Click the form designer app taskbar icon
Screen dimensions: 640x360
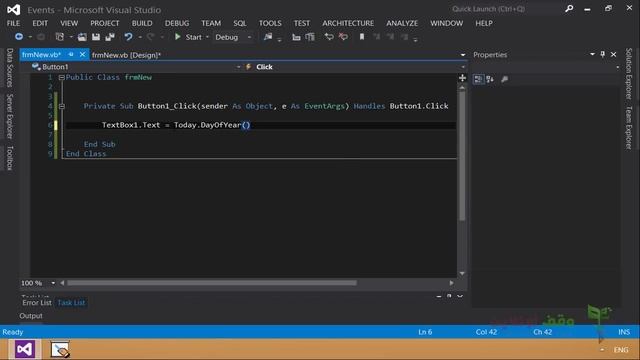60,349
